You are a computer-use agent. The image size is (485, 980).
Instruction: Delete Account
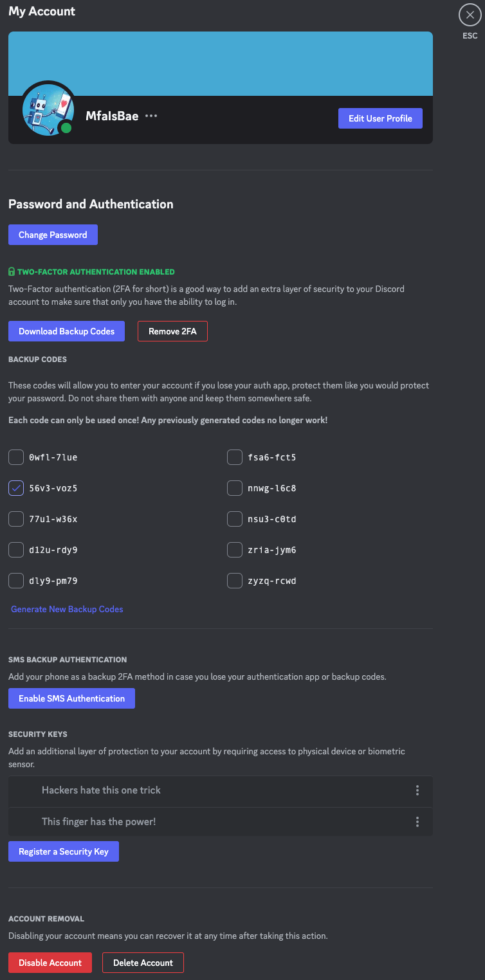[143, 963]
